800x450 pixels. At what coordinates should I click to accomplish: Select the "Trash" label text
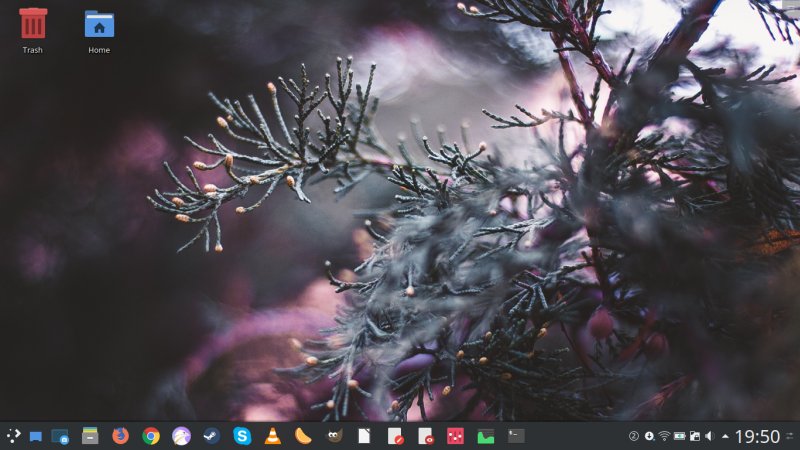pyautogui.click(x=33, y=50)
